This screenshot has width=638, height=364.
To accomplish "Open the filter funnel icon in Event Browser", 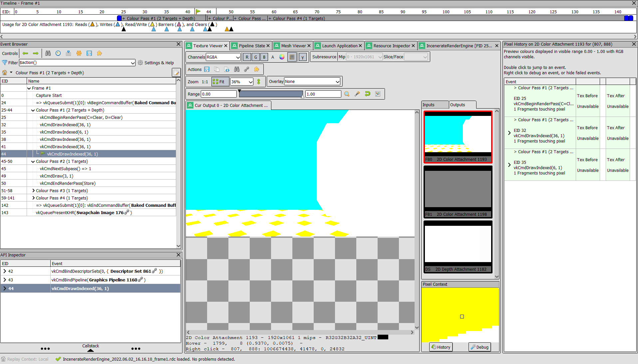I will [5, 63].
